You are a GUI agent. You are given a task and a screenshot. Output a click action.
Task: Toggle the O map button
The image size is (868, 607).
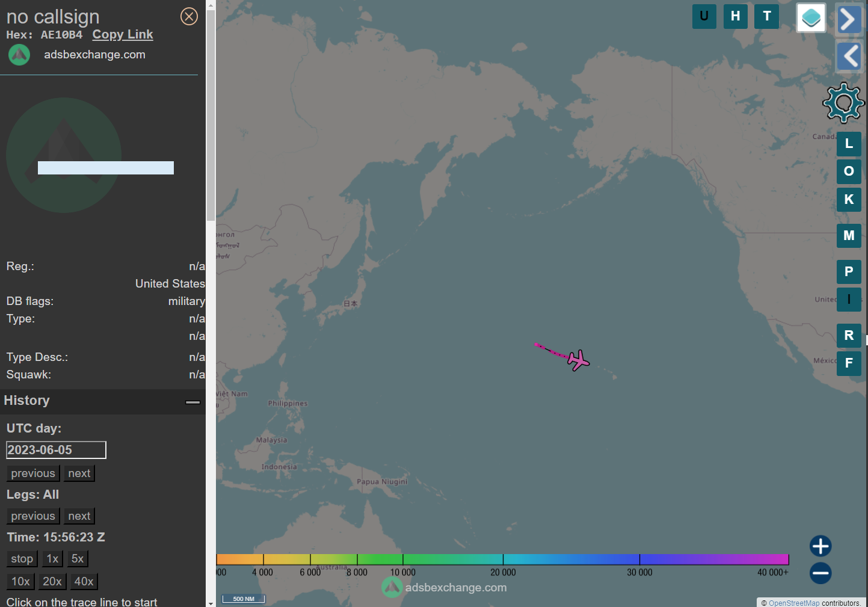tap(849, 171)
